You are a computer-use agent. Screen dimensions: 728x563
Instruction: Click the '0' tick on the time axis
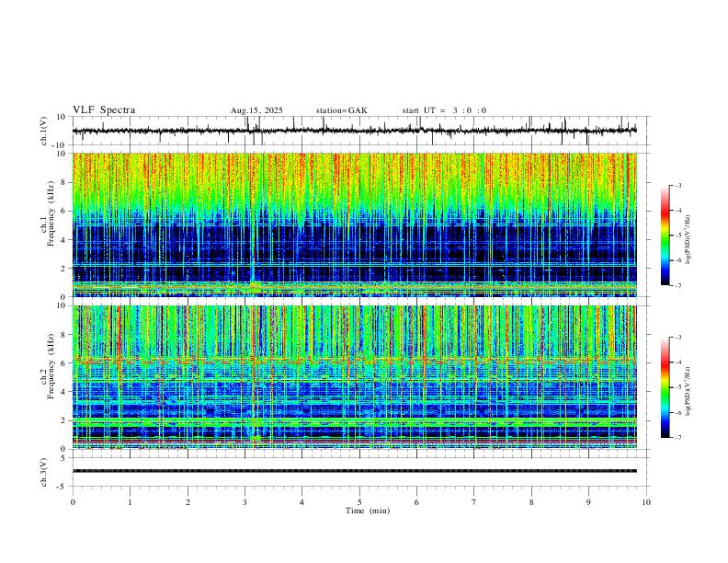pyautogui.click(x=73, y=502)
